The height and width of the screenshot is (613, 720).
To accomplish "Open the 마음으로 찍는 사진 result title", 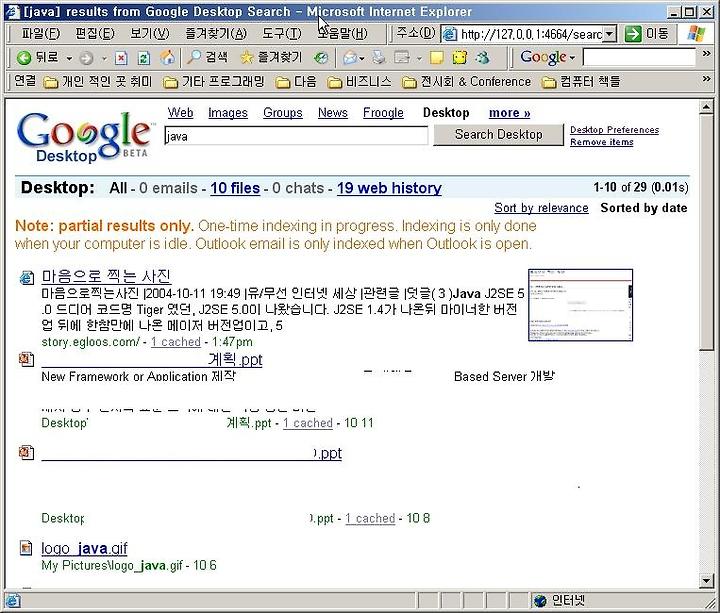I will tap(106, 276).
